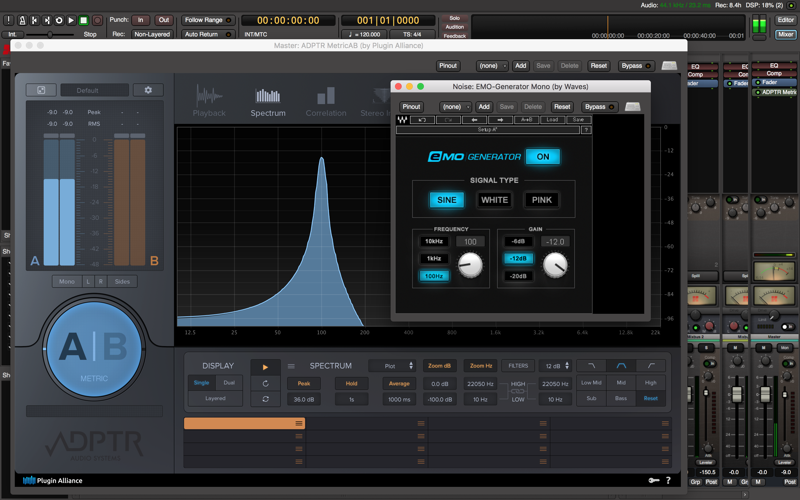Open the Setup A preset bar in the Waves plugin

coord(488,130)
